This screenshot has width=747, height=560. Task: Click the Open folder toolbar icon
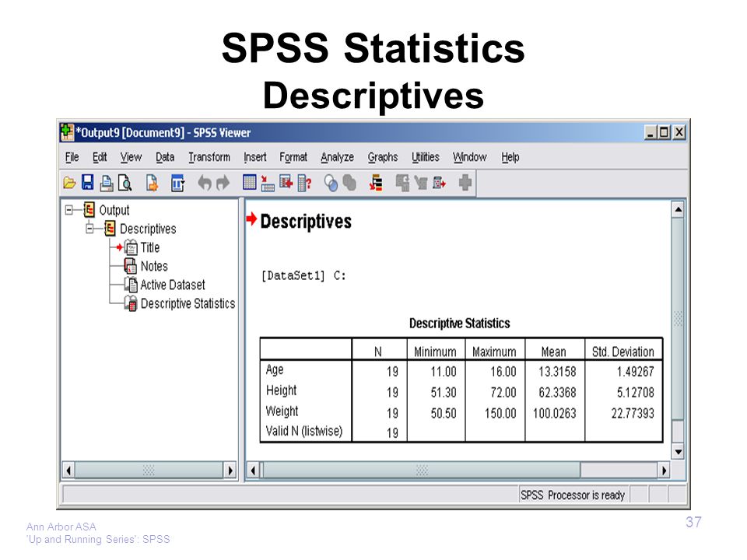click(x=69, y=183)
